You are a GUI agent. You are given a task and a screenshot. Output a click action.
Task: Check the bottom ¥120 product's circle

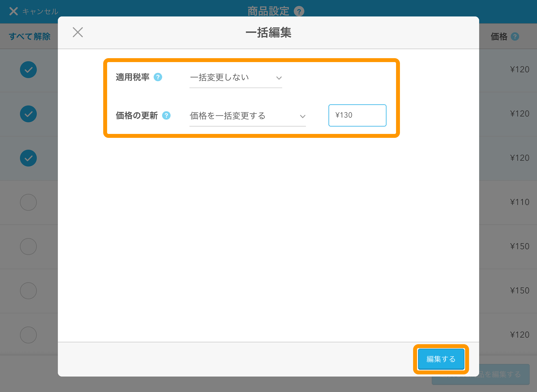coord(28,335)
